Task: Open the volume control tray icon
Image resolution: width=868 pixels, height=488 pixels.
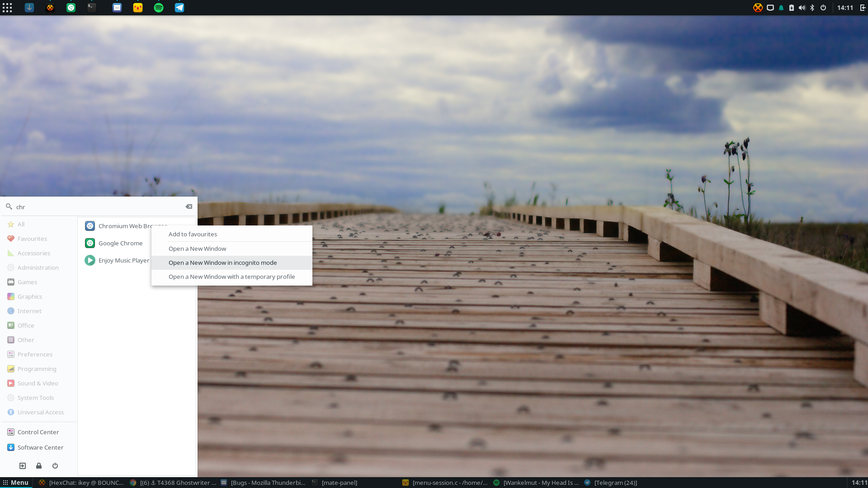Action: [x=802, y=8]
